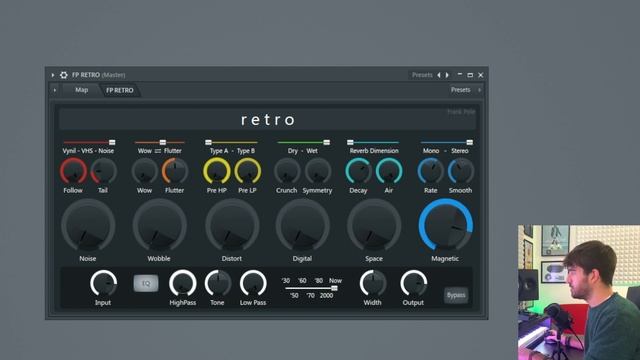This screenshot has height=360, width=640.
Task: Select the '80 era label
Action: coord(319,281)
